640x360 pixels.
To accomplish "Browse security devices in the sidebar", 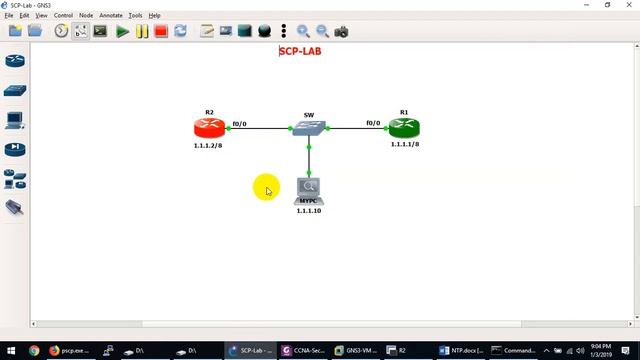I will (15, 150).
